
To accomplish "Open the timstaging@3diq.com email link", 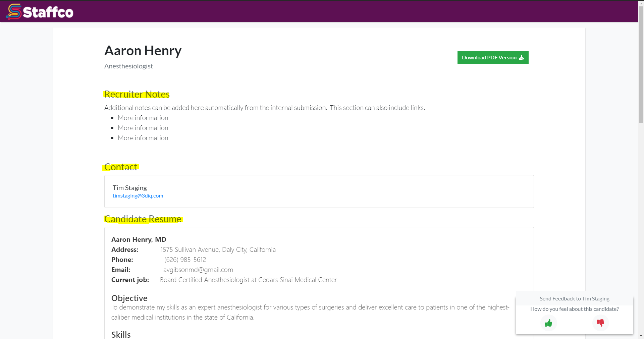I will (x=138, y=196).
